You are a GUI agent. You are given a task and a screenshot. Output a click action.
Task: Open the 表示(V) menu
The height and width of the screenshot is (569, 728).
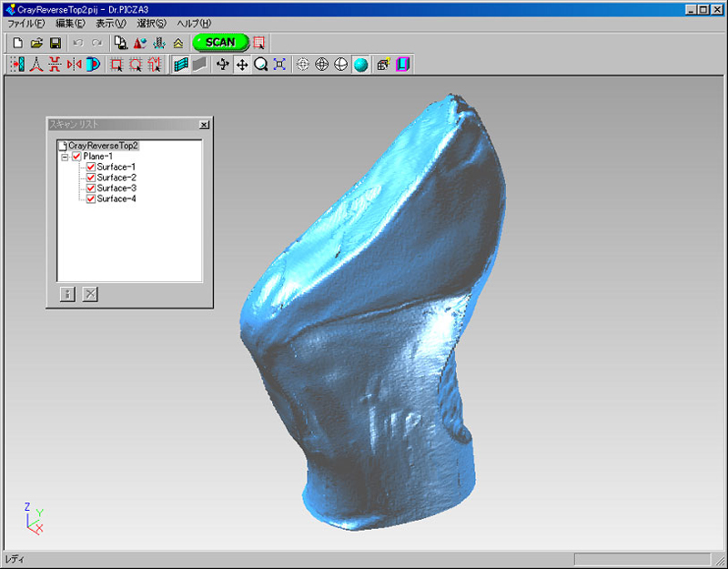click(110, 23)
